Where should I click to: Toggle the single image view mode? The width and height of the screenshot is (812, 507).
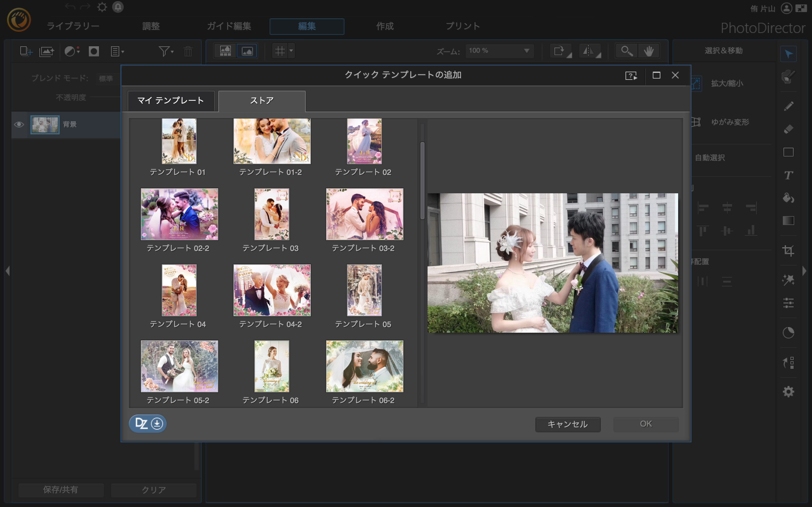tap(247, 51)
